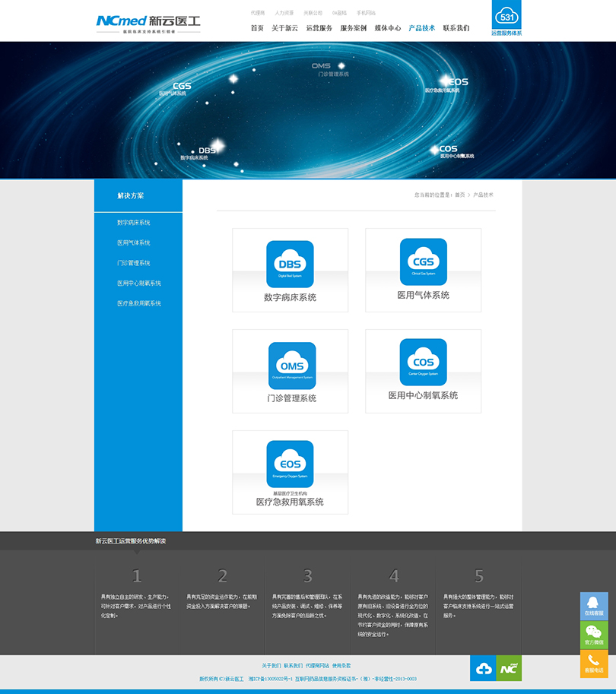Viewport: 616px width, 694px height.
Task: Open 关于新云 navigation menu item
Action: point(284,28)
